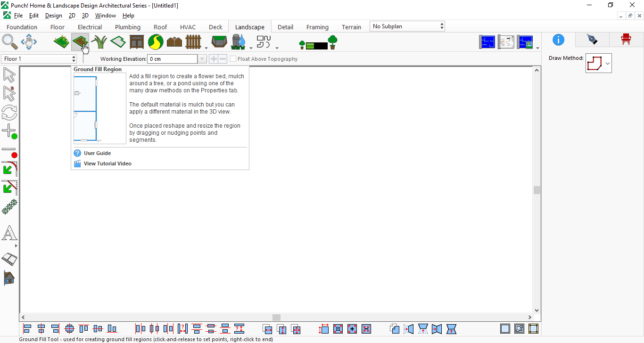Screen dimensions: 644x343
Task: Select the brown retaining wall tool
Action: 174,42
